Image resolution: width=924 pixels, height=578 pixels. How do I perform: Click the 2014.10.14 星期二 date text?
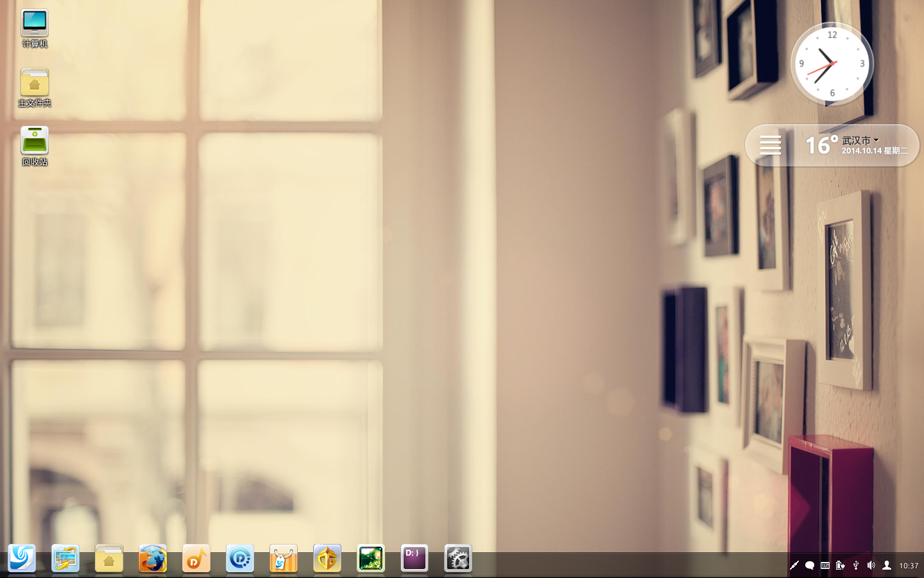[875, 151]
